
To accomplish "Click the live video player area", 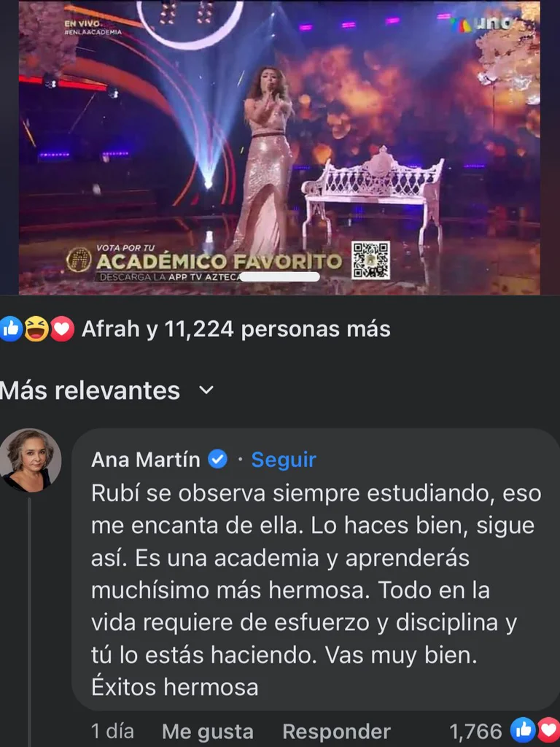I will tap(279, 147).
